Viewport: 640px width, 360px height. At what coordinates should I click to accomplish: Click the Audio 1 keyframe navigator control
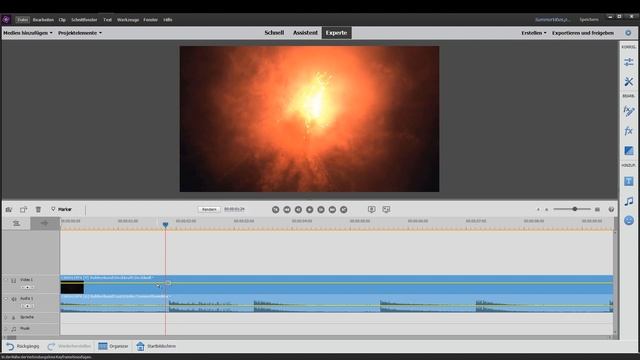click(x=27, y=306)
